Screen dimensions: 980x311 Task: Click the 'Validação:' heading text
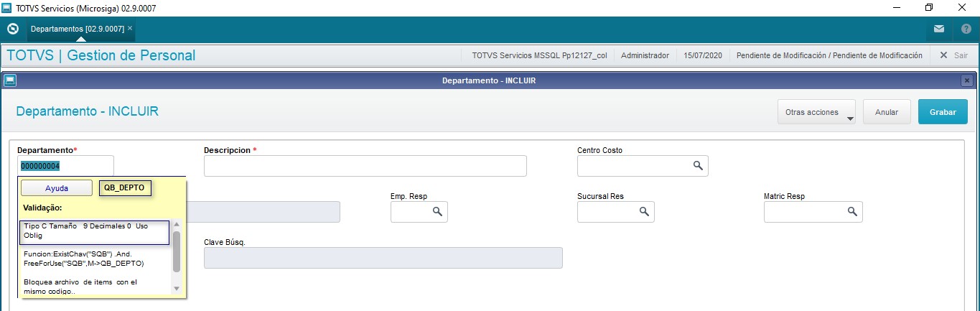[x=42, y=208]
